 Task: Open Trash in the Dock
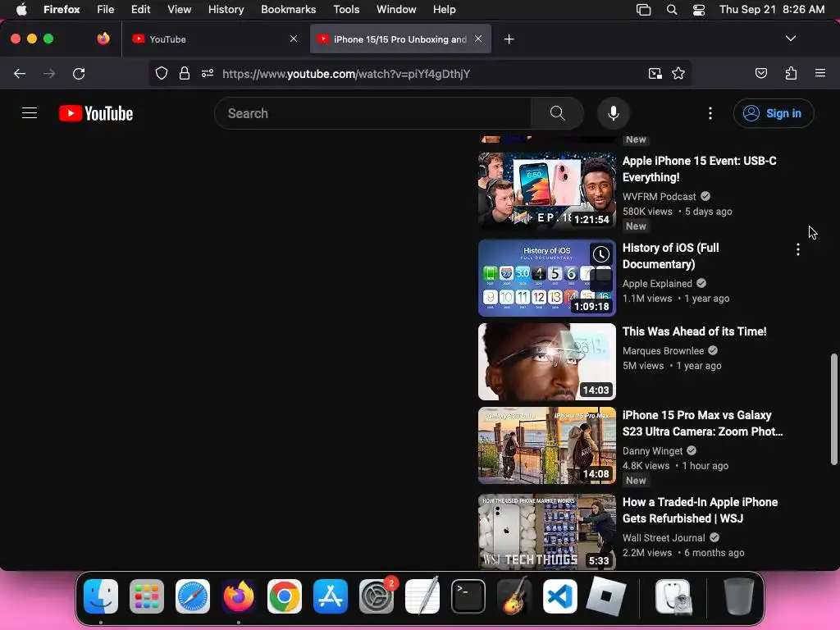tap(738, 596)
